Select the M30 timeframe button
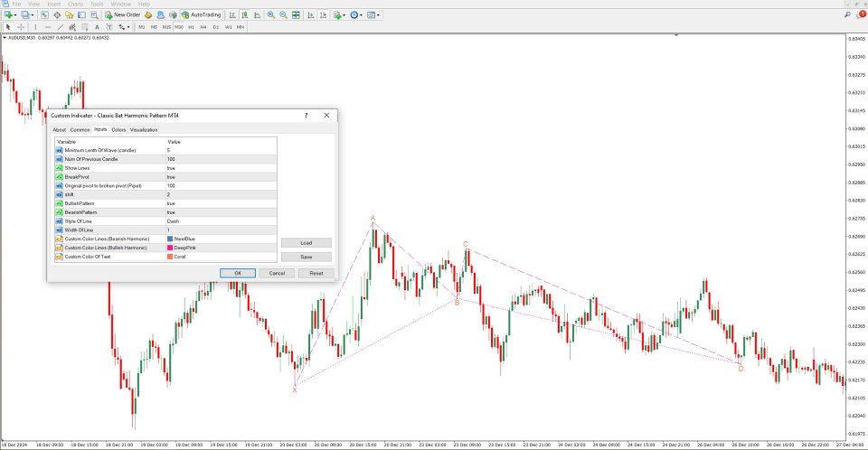 click(x=179, y=26)
